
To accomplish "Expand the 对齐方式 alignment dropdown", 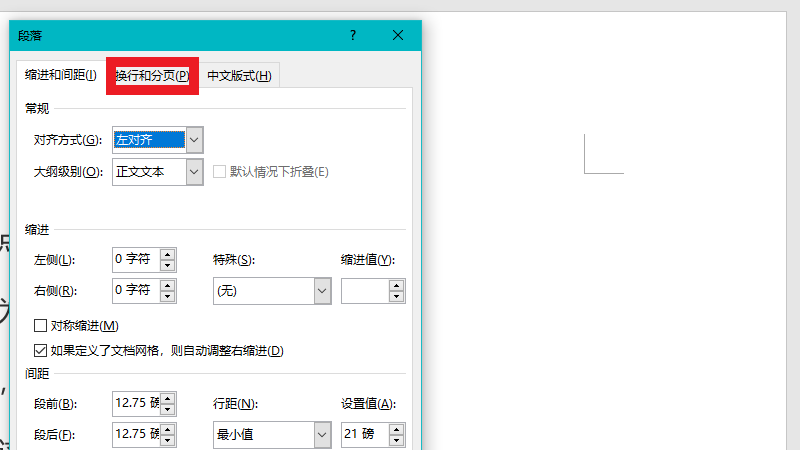I will click(x=195, y=140).
